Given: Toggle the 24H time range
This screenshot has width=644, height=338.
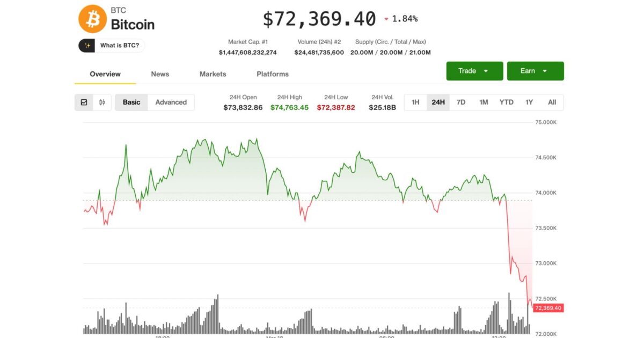Looking at the screenshot, I should tap(438, 102).
